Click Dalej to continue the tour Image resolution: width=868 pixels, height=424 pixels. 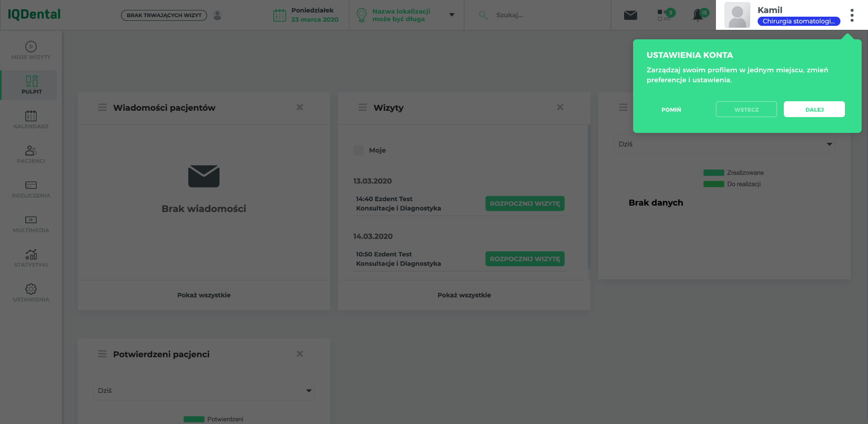pyautogui.click(x=814, y=109)
